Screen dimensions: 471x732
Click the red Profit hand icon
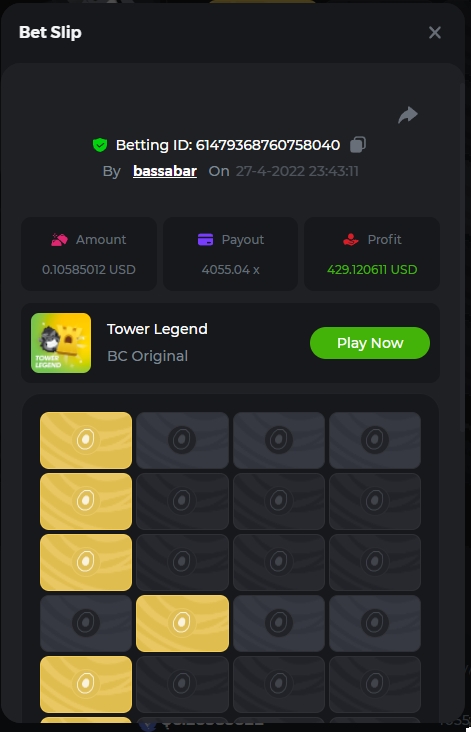(351, 239)
